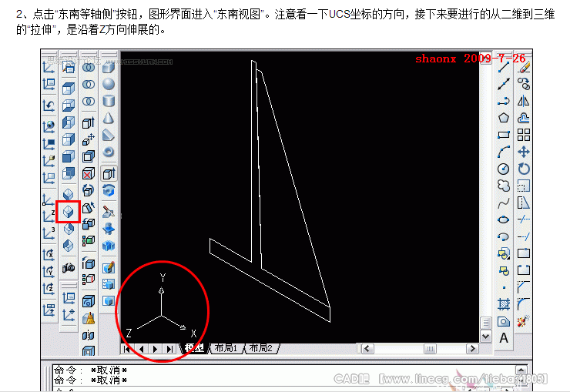The height and width of the screenshot is (392, 570).
Task: Switch to the 布局1 layout tab
Action: coord(226,348)
